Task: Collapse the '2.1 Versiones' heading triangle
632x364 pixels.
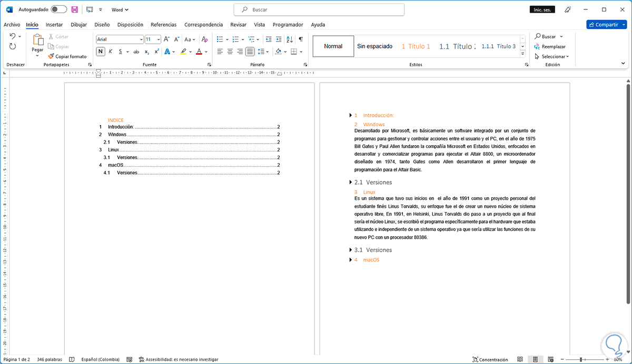Action: tap(351, 182)
